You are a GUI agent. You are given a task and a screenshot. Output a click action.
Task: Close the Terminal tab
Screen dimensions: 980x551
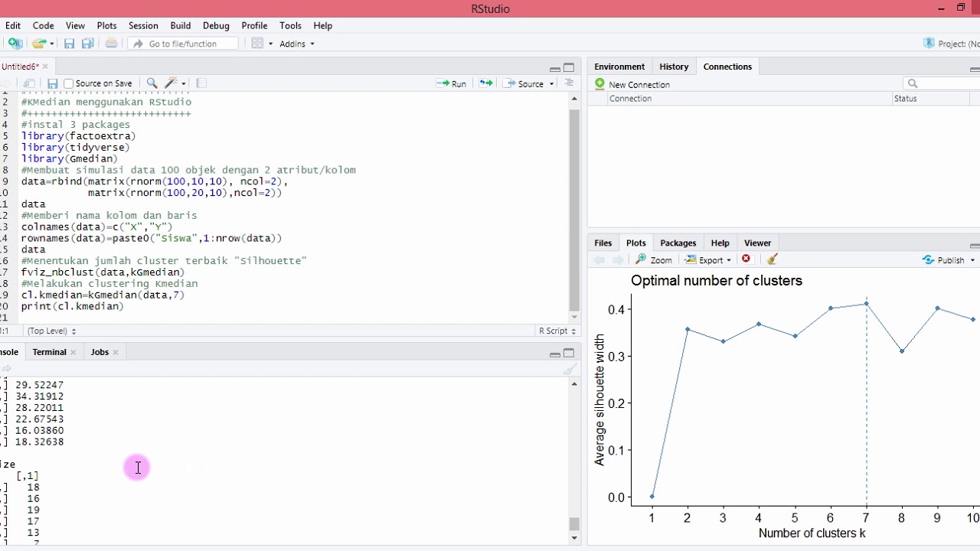(x=73, y=352)
